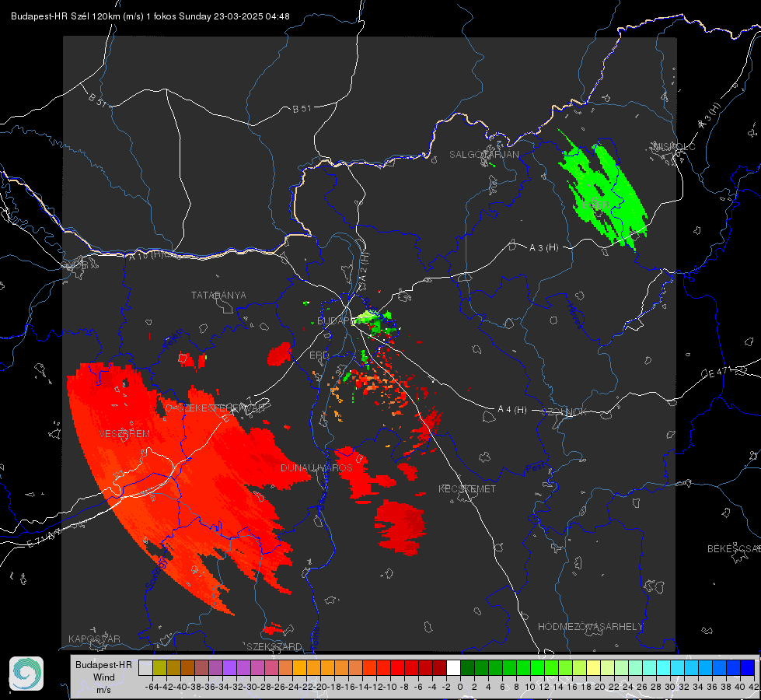Click the A 4 (H) road label
The height and width of the screenshot is (700, 761).
tap(512, 410)
